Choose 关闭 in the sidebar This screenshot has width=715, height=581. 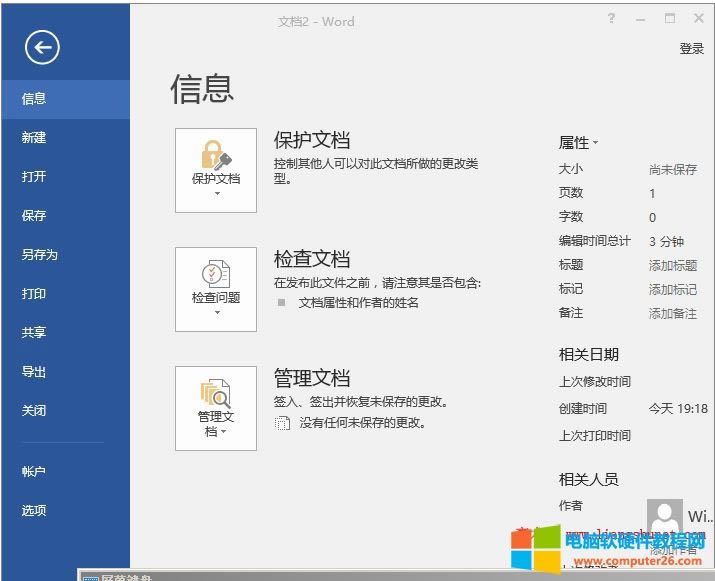tap(66, 410)
